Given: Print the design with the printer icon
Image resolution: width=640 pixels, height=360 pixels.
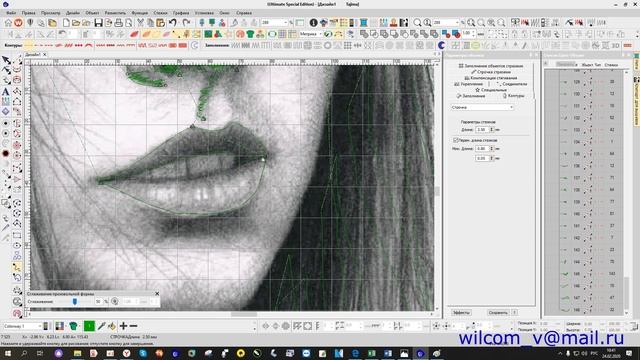Looking at the screenshot, I should [x=118, y=23].
